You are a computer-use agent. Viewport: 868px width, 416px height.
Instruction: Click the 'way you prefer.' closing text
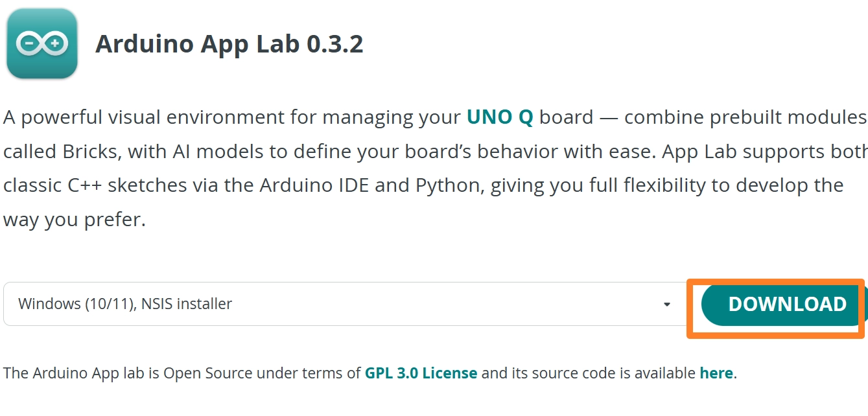tap(75, 220)
